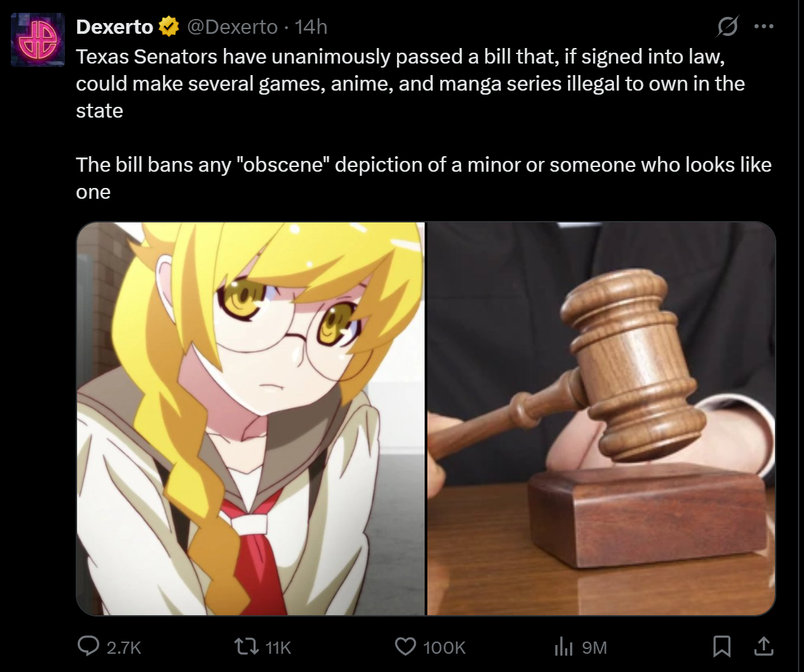Click the 100K likes count
Screen dimensions: 804x672
coord(444,648)
